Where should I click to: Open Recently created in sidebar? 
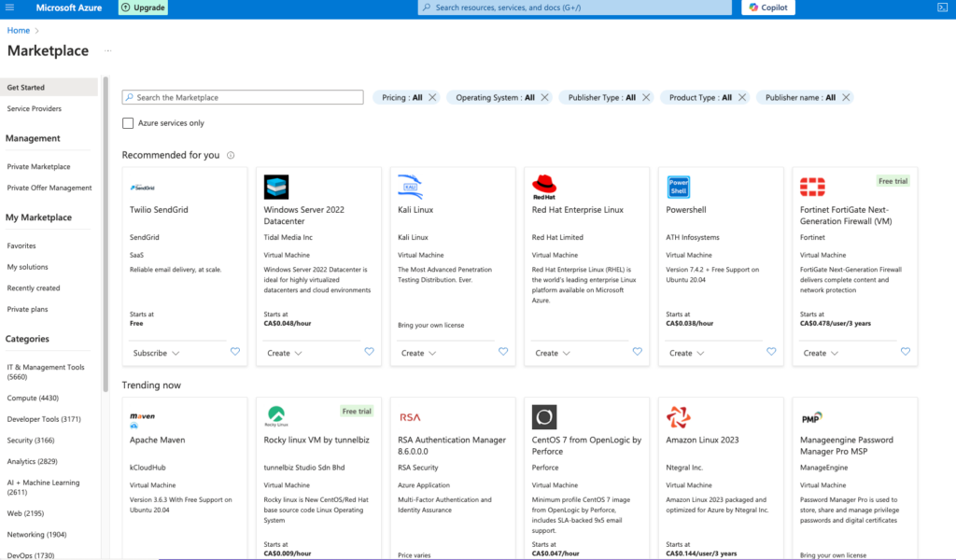34,288
